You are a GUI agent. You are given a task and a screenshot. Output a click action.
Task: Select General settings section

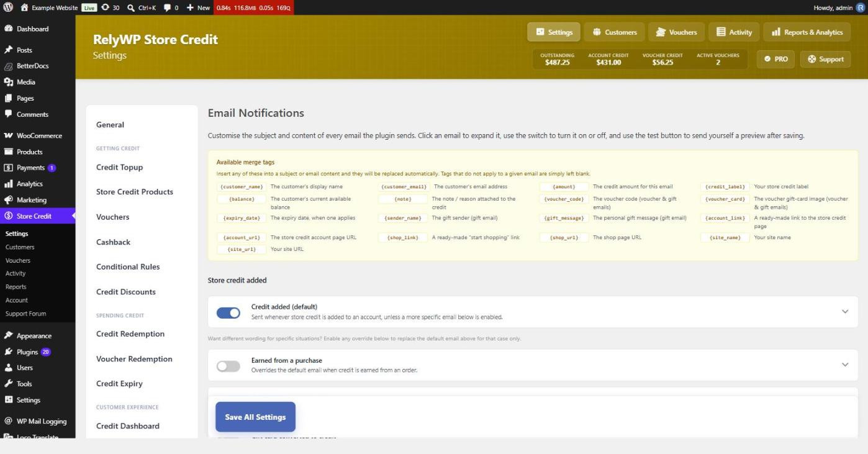[110, 125]
